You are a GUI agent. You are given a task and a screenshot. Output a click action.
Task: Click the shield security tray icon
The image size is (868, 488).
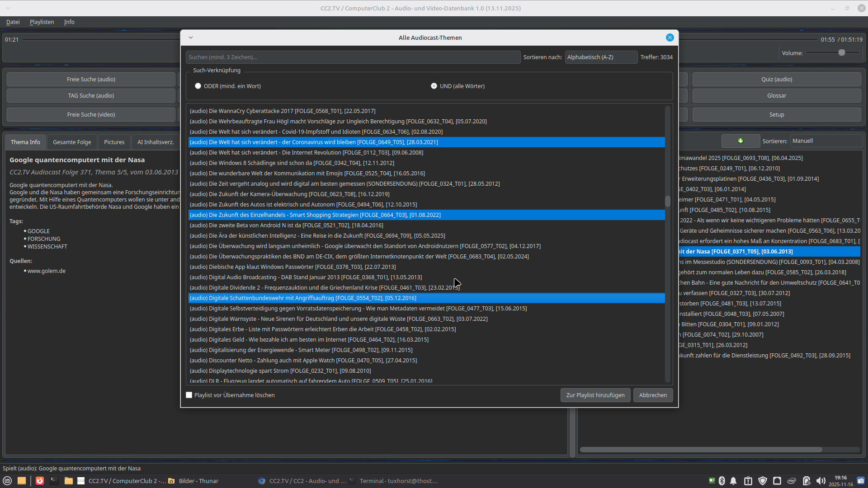click(x=763, y=481)
